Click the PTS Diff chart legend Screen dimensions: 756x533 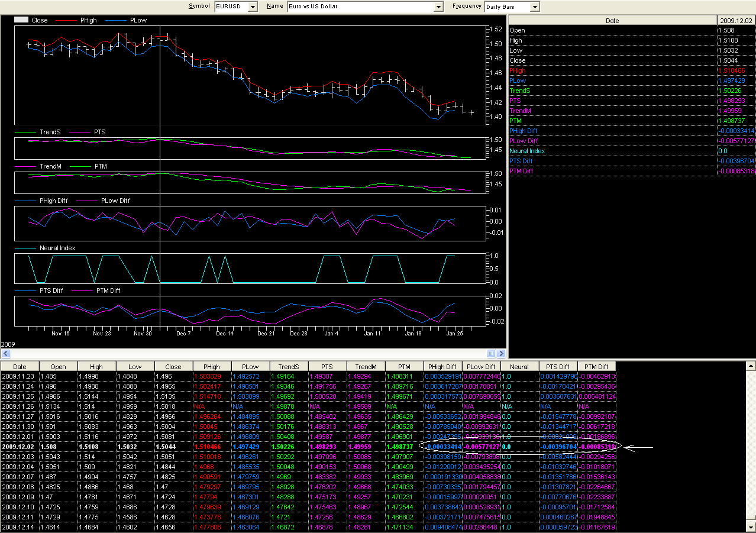[53, 290]
